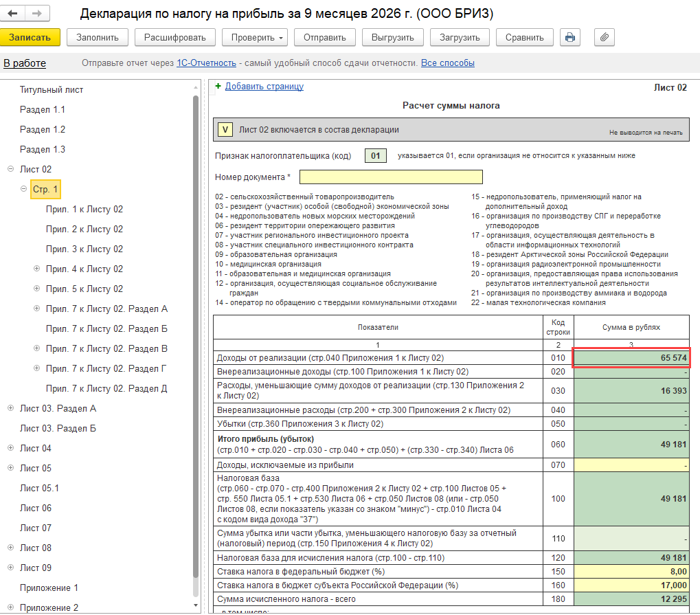Select Стр. 1 under Лист 02
This screenshot has width=700, height=615.
(45, 190)
